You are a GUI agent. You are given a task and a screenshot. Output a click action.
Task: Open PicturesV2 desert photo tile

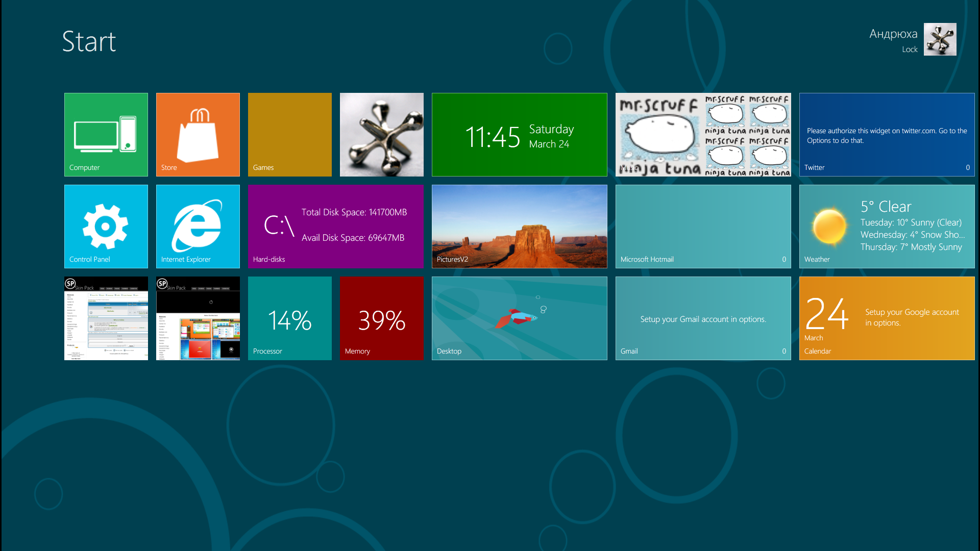tap(519, 226)
